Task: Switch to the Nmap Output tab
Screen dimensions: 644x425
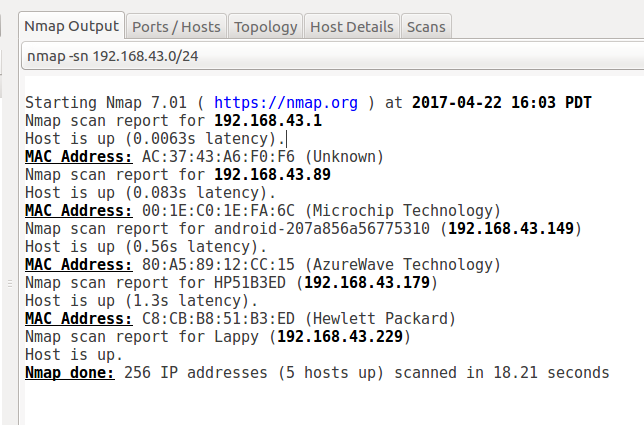Action: click(72, 26)
